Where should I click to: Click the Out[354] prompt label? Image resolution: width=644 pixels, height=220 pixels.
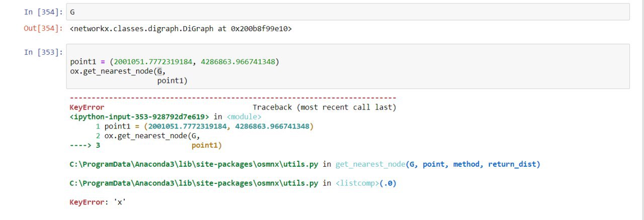(x=44, y=29)
